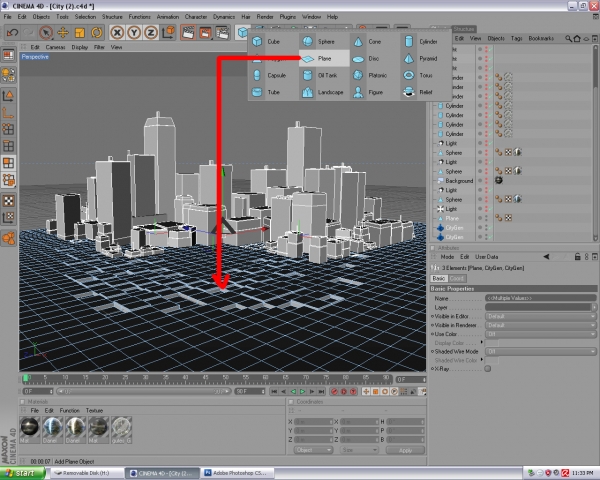Open coordinates Object mode dropdown
The image size is (600, 480).
(x=313, y=450)
